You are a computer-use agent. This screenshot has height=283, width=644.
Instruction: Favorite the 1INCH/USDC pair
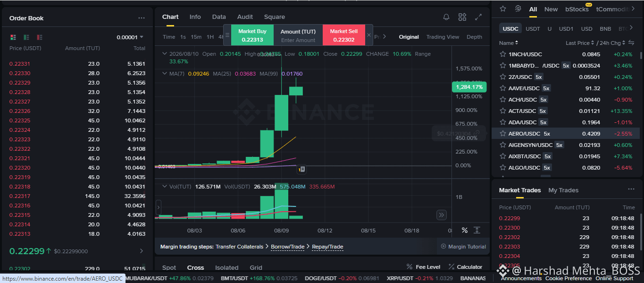503,54
